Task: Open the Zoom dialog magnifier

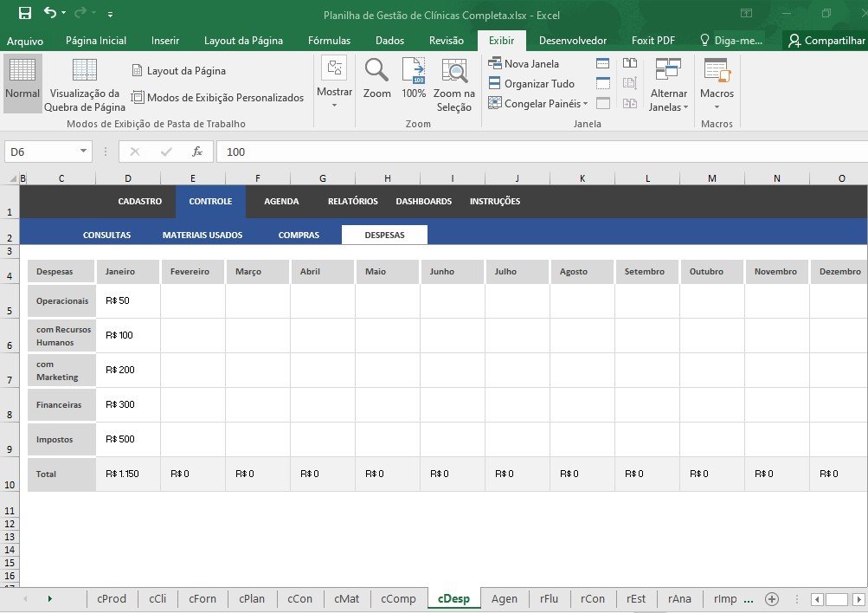Action: point(376,79)
